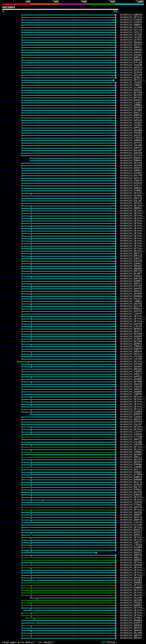Select the UniRef100_P49198 label

point(131,65)
